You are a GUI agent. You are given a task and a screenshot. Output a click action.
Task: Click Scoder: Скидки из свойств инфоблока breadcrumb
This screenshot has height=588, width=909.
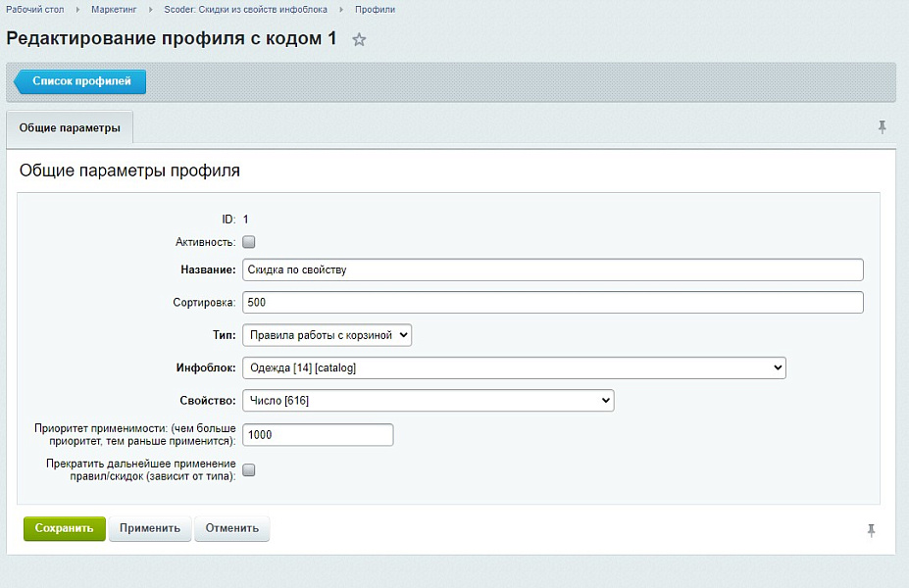pyautogui.click(x=246, y=9)
